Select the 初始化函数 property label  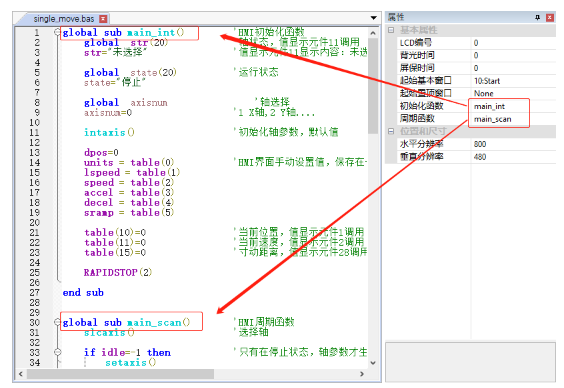tap(422, 106)
